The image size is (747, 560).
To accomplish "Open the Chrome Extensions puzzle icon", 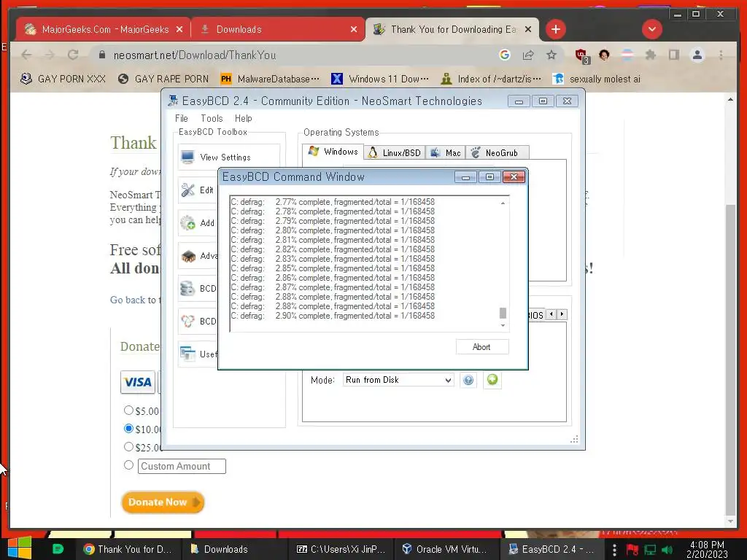I will point(650,55).
